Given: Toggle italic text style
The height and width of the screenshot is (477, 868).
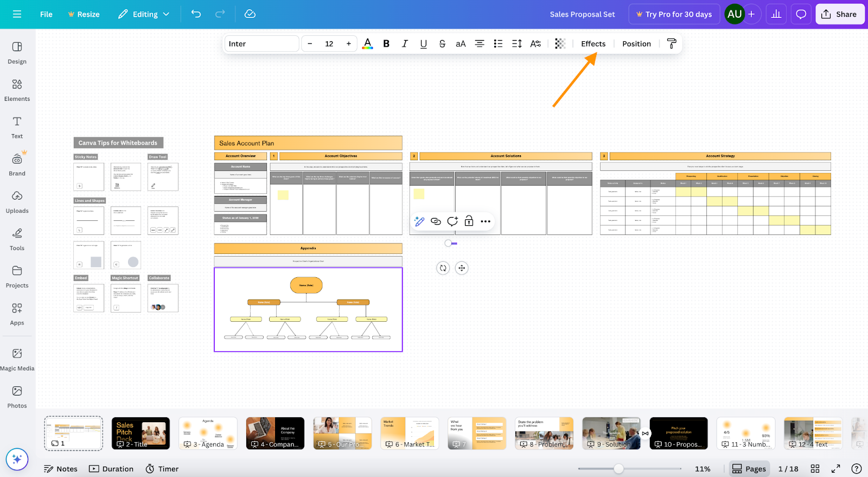Looking at the screenshot, I should (405, 44).
